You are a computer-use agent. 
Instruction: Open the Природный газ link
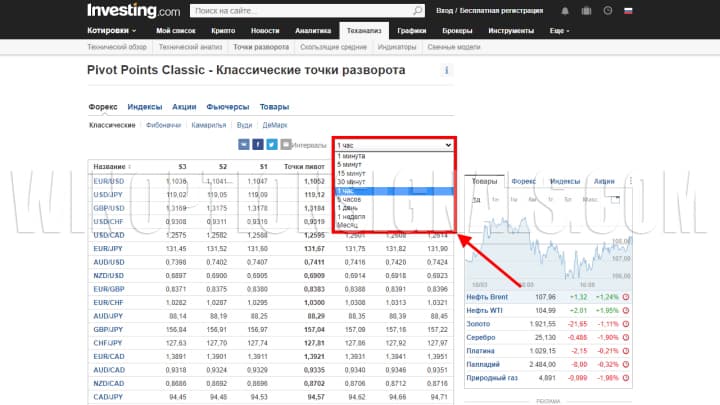[492, 378]
